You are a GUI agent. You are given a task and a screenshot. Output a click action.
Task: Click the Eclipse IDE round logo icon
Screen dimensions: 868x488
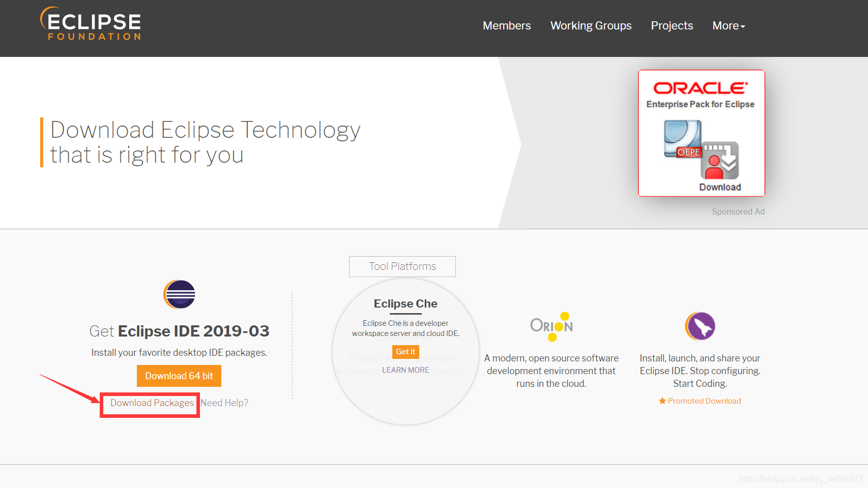point(179,294)
